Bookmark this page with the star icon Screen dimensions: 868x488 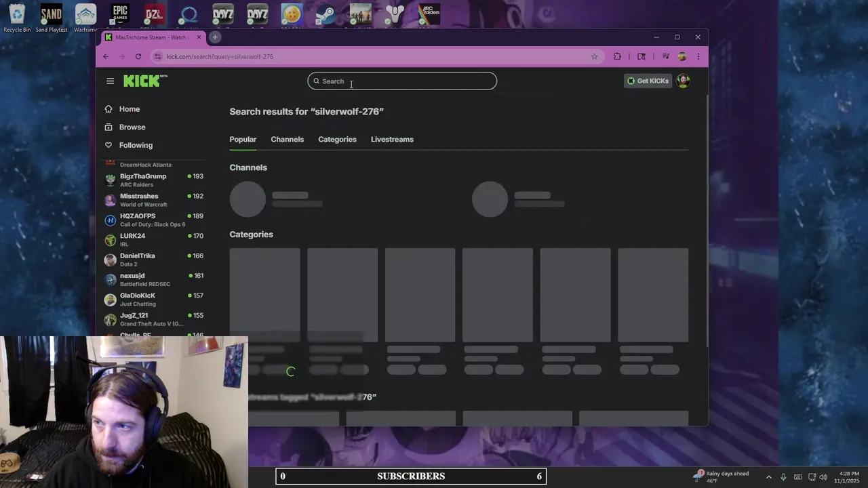pos(595,56)
